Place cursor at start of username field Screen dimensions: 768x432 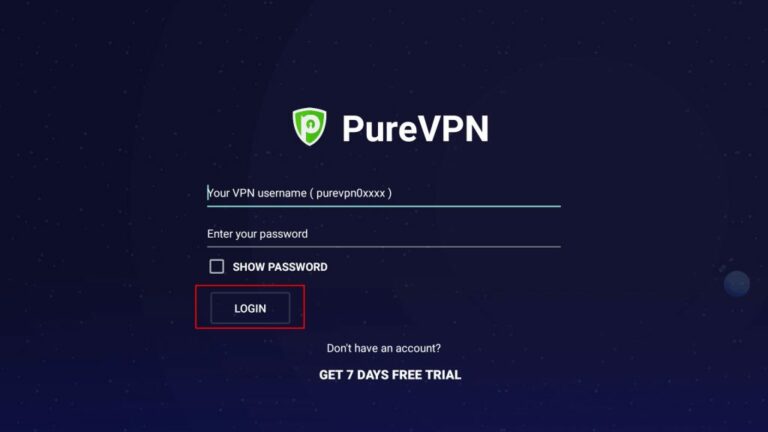coord(208,193)
